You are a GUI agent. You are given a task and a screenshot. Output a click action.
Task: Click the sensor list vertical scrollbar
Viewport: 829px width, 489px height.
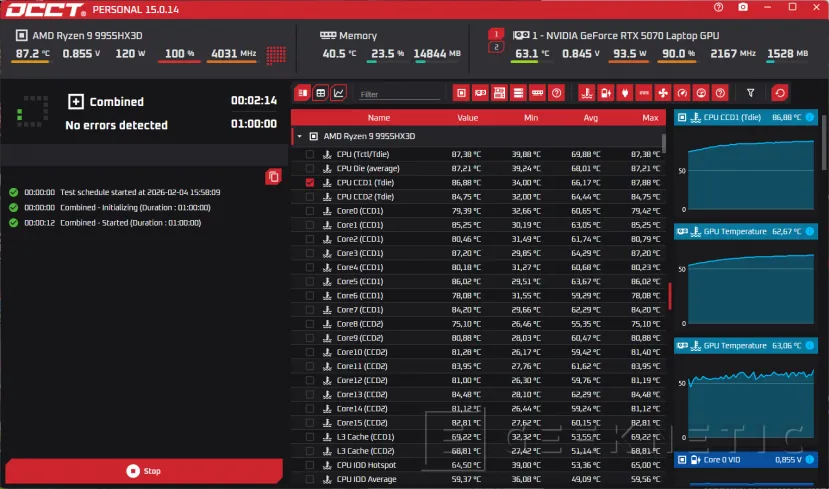pos(663,144)
